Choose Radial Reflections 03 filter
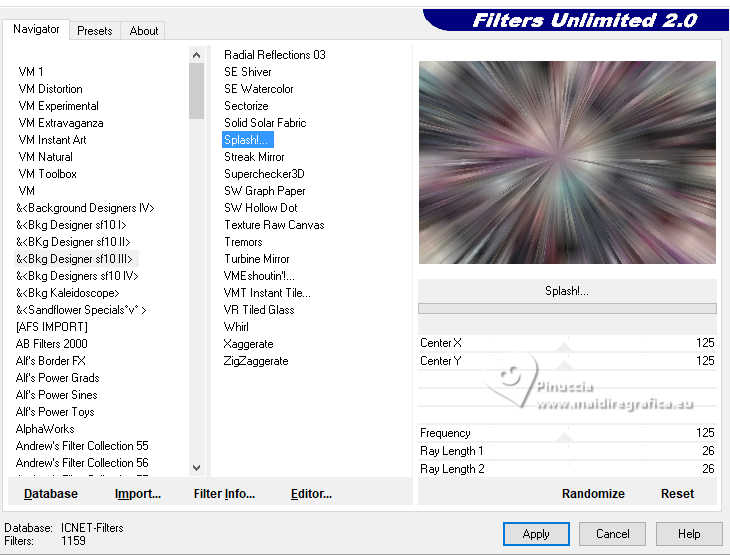This screenshot has width=730, height=555. (275, 55)
